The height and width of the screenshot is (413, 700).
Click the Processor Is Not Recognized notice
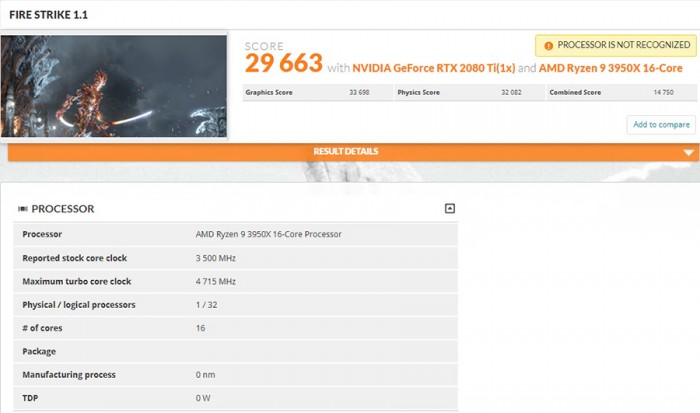pyautogui.click(x=616, y=46)
